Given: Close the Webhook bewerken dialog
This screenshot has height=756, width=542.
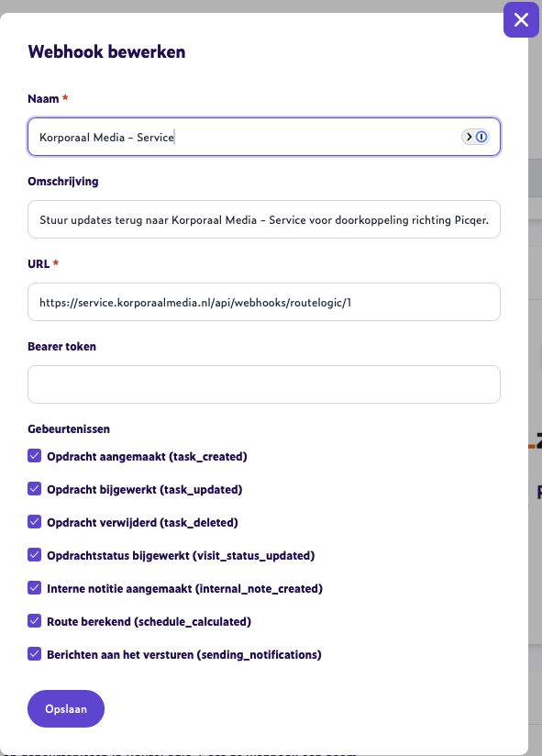Looking at the screenshot, I should [x=521, y=19].
